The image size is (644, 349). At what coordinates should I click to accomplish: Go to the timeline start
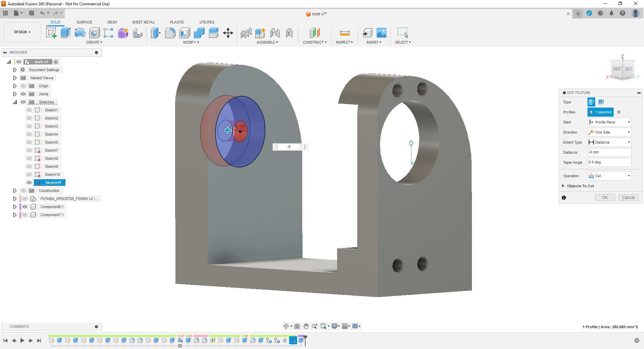[x=5, y=341]
